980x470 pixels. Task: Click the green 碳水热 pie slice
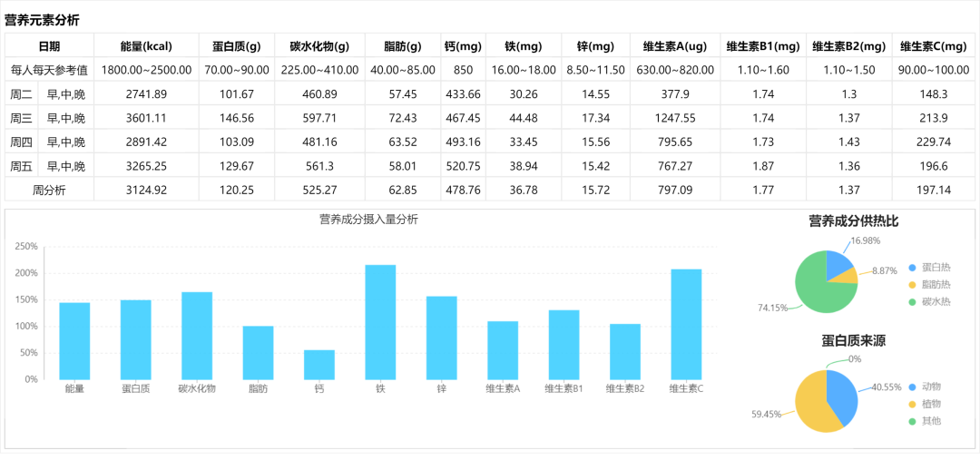[x=814, y=289]
